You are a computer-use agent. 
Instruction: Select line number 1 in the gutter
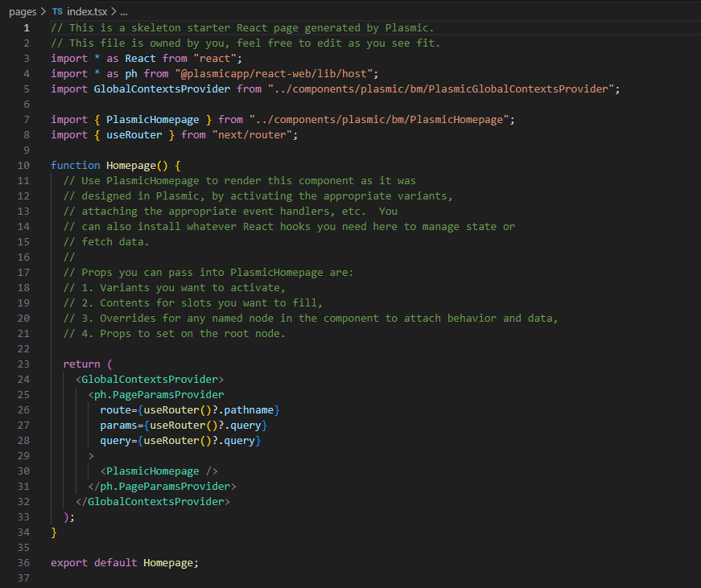(x=26, y=28)
